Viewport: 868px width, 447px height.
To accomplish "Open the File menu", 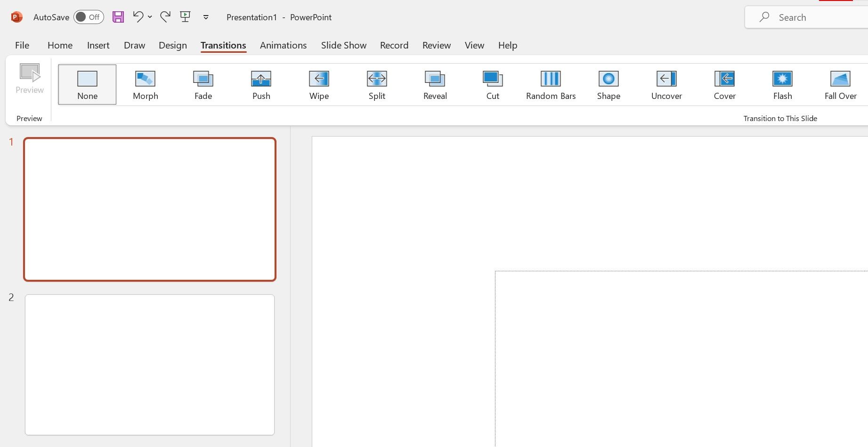I will 22,45.
